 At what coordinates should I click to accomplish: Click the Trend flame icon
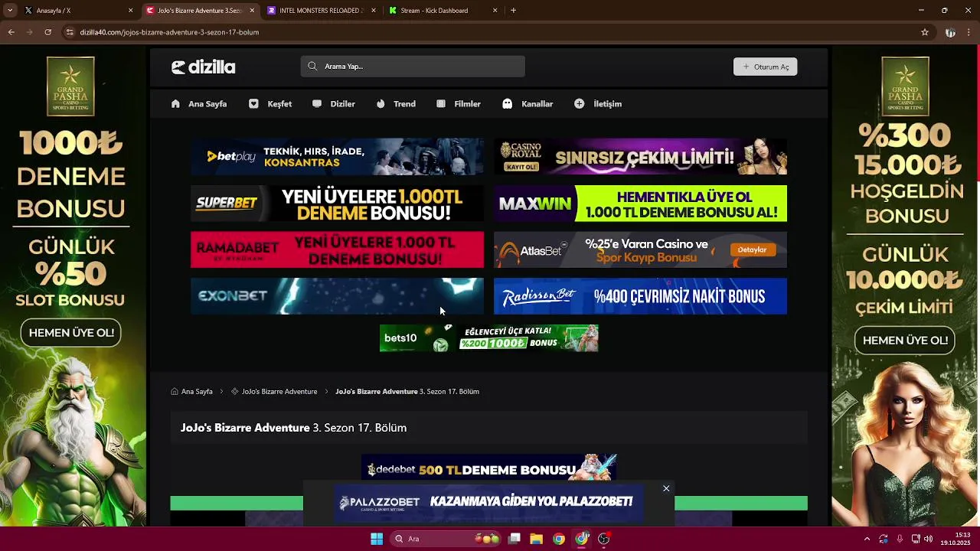coord(381,104)
